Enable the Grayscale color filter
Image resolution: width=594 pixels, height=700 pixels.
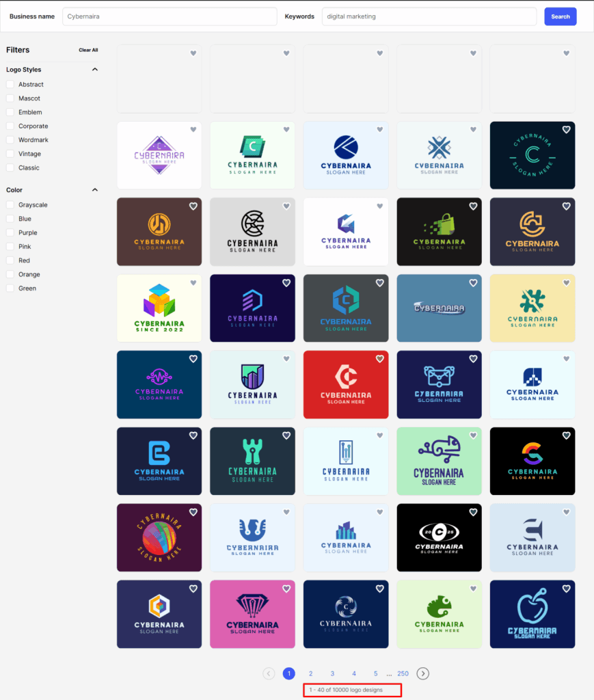tap(10, 204)
